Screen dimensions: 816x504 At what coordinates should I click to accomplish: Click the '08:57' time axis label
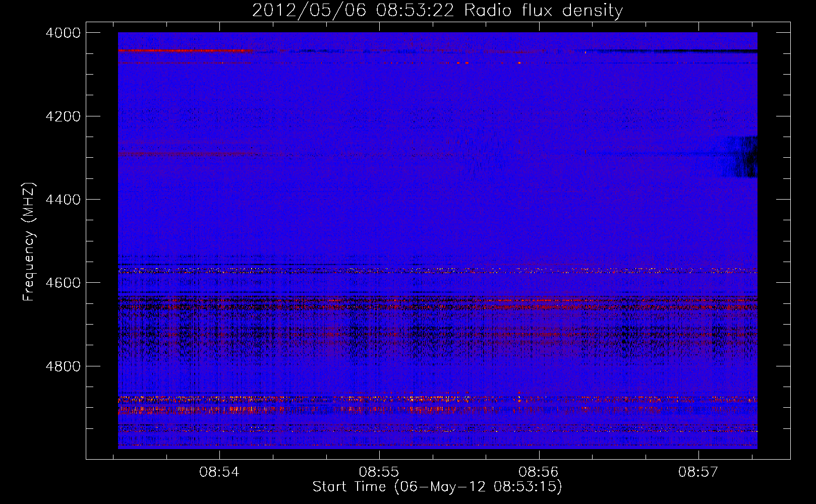pyautogui.click(x=698, y=472)
